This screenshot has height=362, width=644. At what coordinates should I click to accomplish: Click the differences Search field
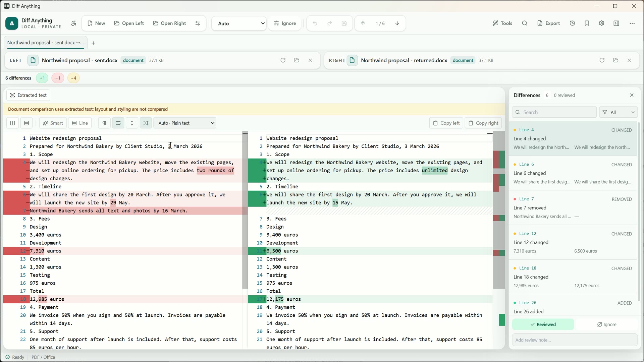click(554, 112)
